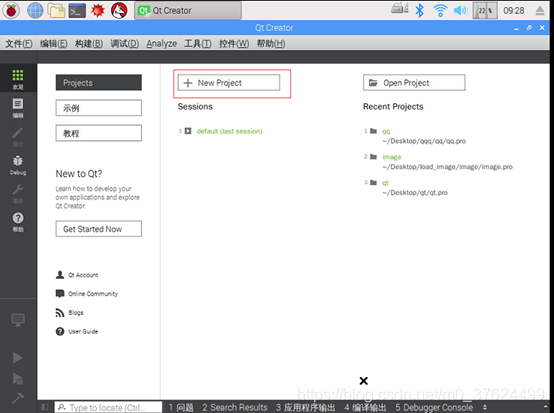Select the 教程 tutorials button
Screen dimensions: 554x413
pyautogui.click(x=99, y=133)
